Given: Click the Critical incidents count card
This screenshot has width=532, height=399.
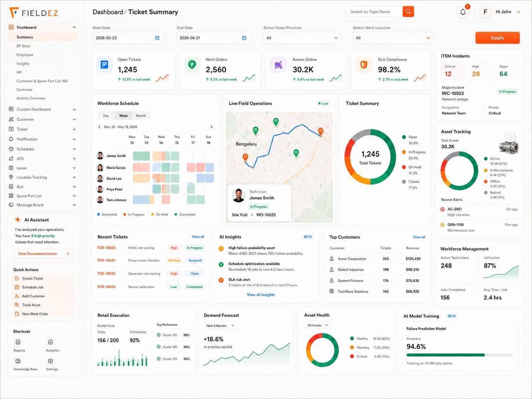Looking at the screenshot, I should click(x=452, y=71).
